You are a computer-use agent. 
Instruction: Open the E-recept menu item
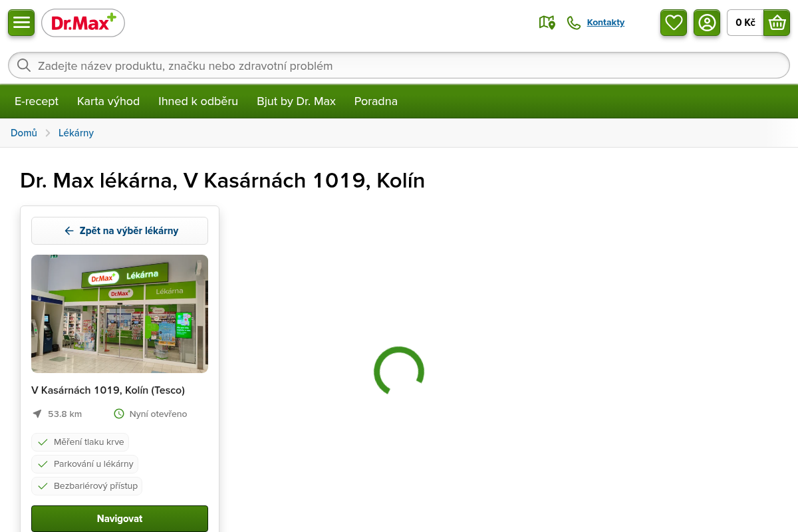click(37, 101)
